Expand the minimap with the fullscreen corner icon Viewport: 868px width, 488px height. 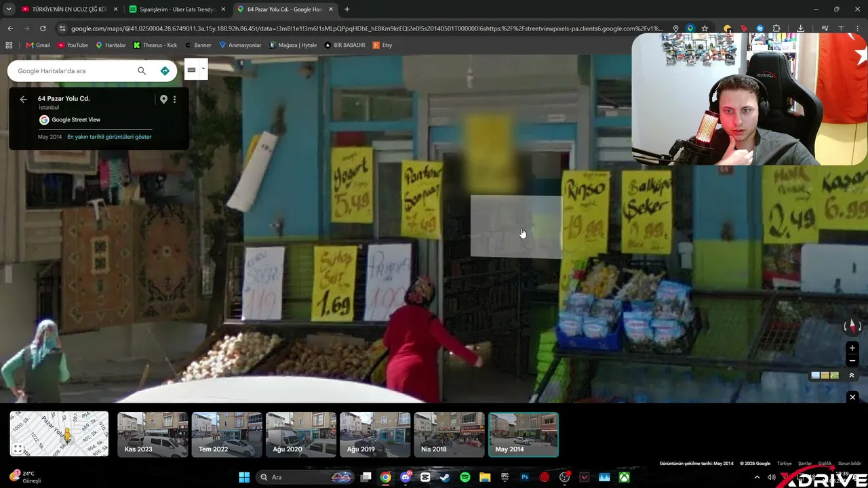pos(18,449)
